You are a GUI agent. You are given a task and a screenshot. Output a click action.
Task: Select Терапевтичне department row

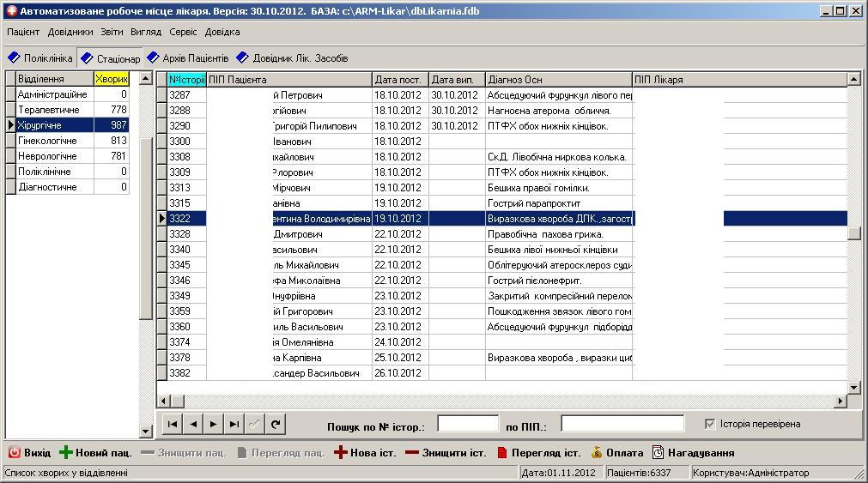click(68, 110)
